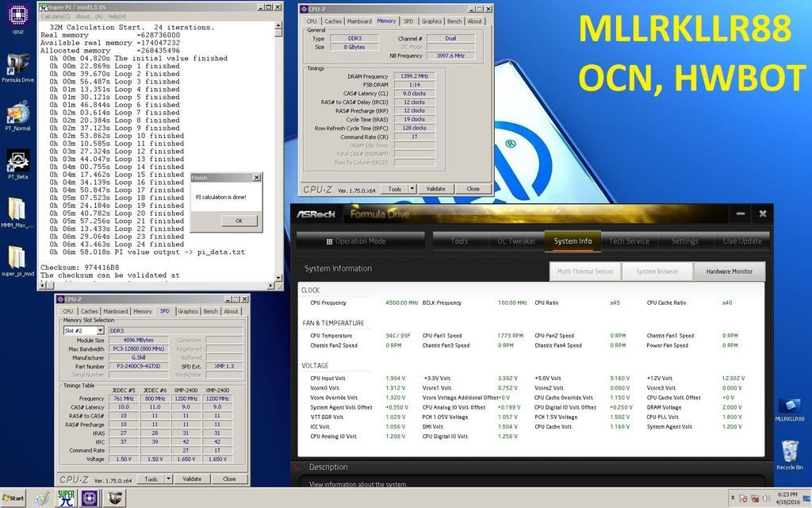Click the Super PI scroll down arrow
Viewport: 812px width, 508px height.
(x=278, y=278)
